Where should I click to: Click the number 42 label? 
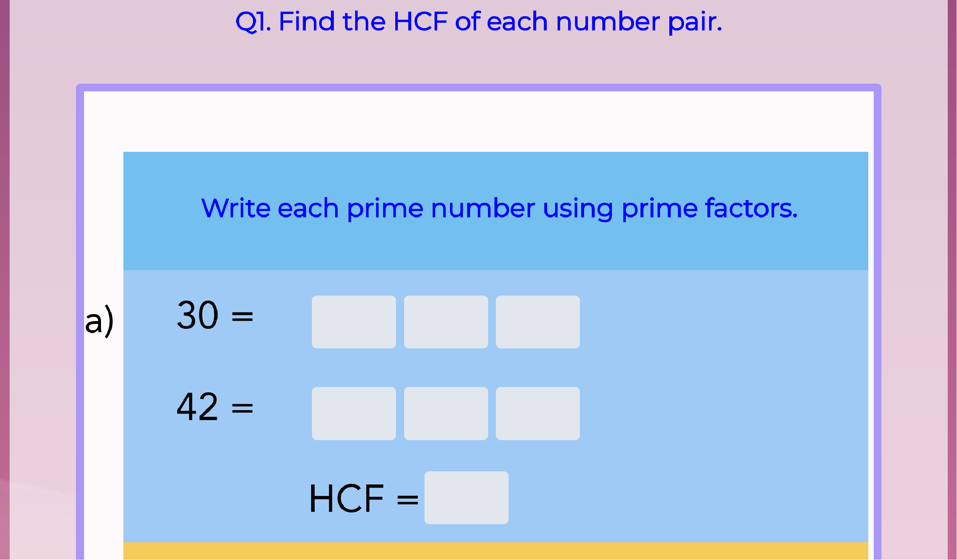pyautogui.click(x=197, y=407)
